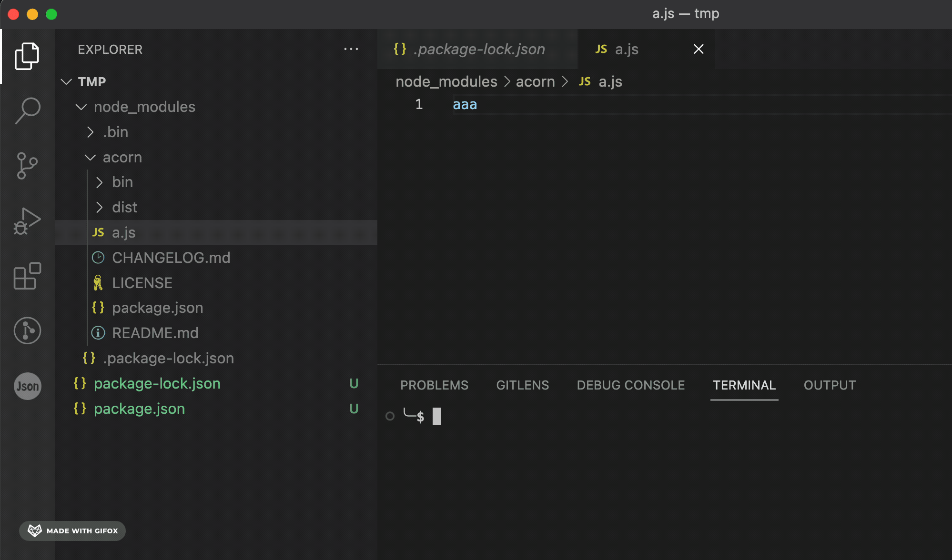
Task: Collapse the TMP workspace root folder
Action: [x=91, y=82]
